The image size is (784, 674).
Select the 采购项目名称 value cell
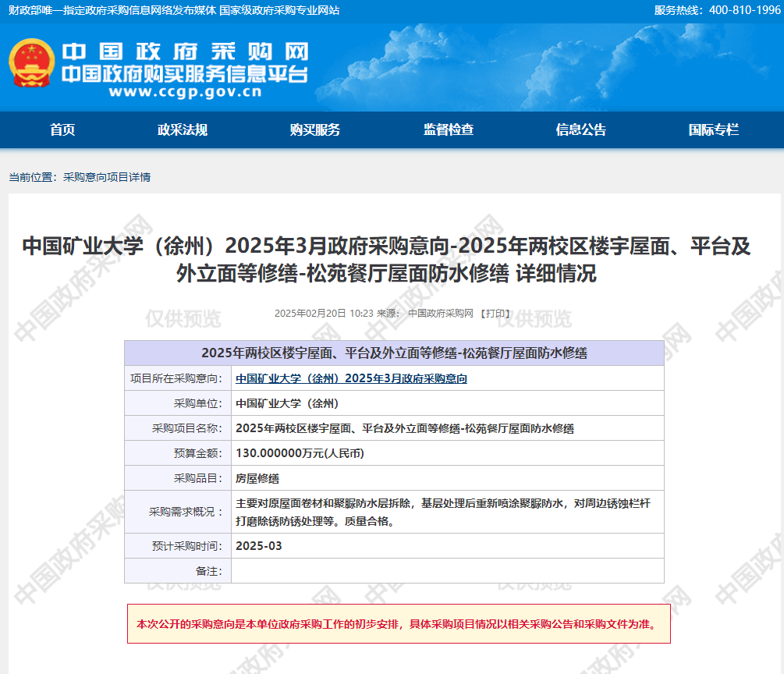tap(448, 428)
